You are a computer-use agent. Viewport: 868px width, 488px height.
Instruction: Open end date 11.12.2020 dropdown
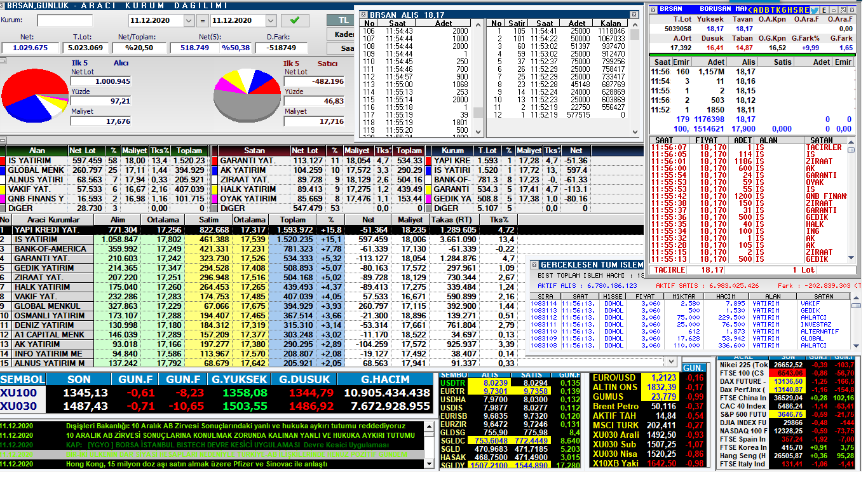271,20
